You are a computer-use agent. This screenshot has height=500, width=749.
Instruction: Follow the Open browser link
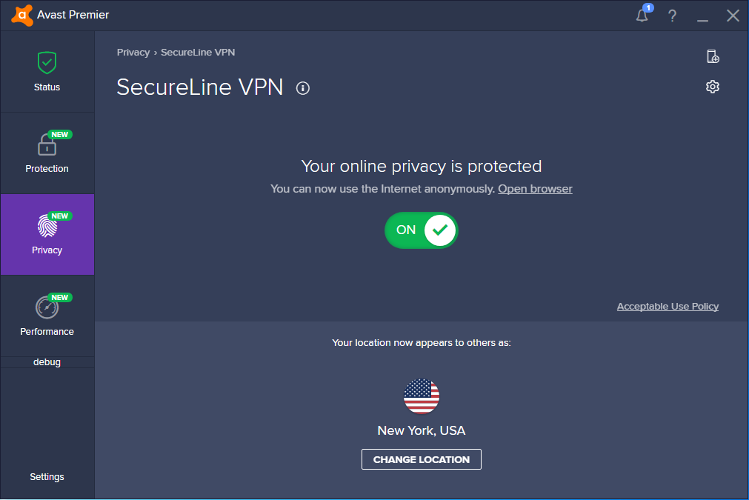[535, 189]
